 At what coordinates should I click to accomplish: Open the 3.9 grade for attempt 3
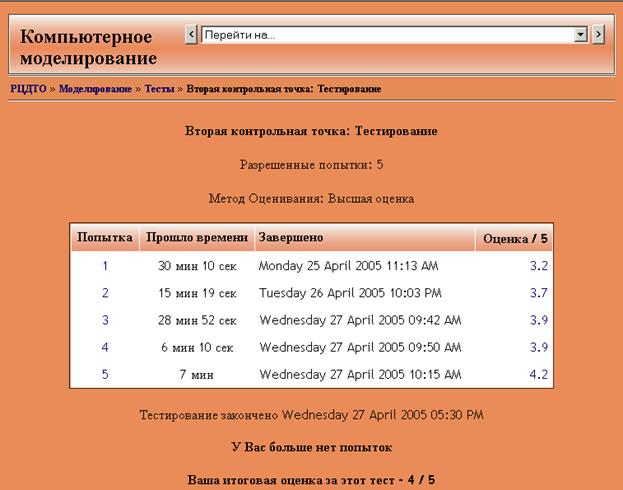coord(538,320)
